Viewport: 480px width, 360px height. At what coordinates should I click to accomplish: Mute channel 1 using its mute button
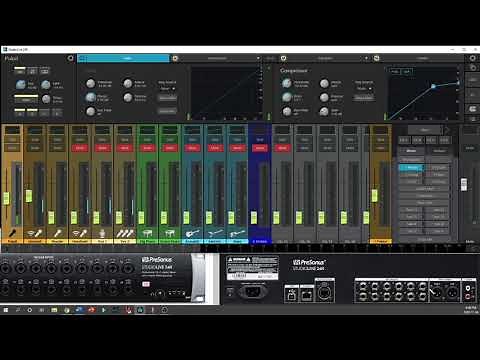tap(12, 148)
